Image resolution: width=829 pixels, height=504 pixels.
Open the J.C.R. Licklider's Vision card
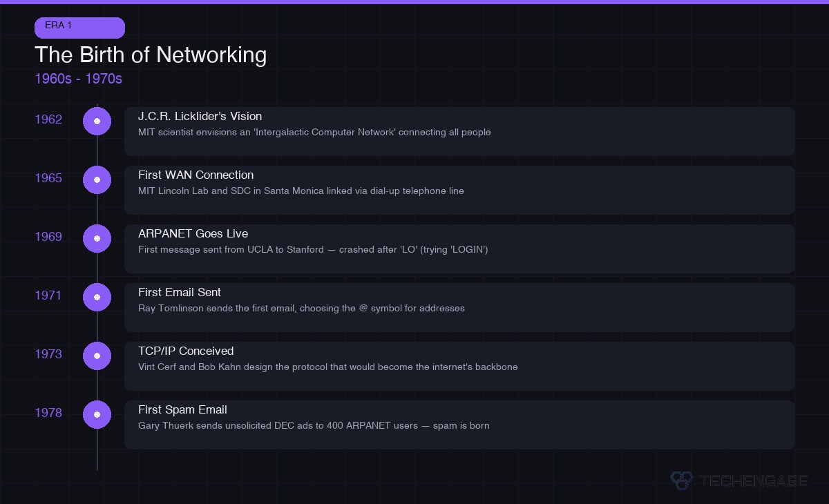coord(459,131)
